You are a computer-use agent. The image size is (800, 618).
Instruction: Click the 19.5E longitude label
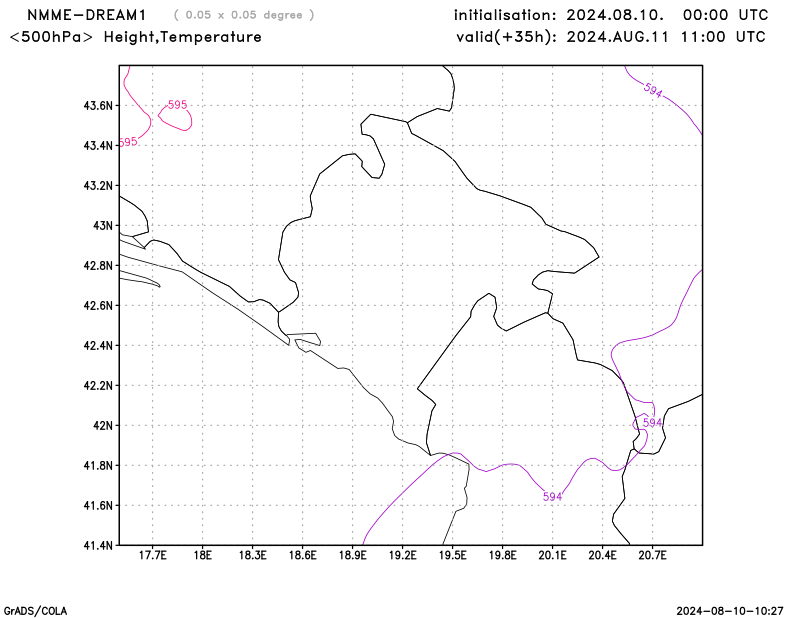tap(453, 555)
